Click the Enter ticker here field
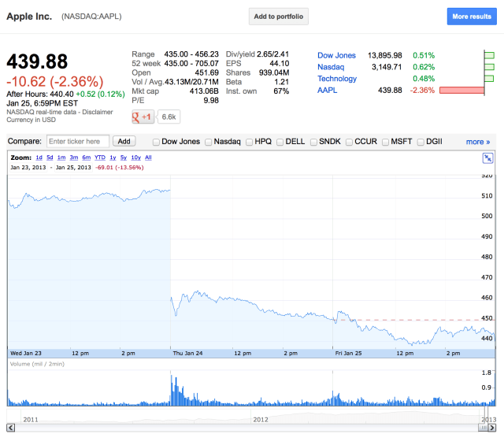This screenshot has width=504, height=434. (x=78, y=142)
